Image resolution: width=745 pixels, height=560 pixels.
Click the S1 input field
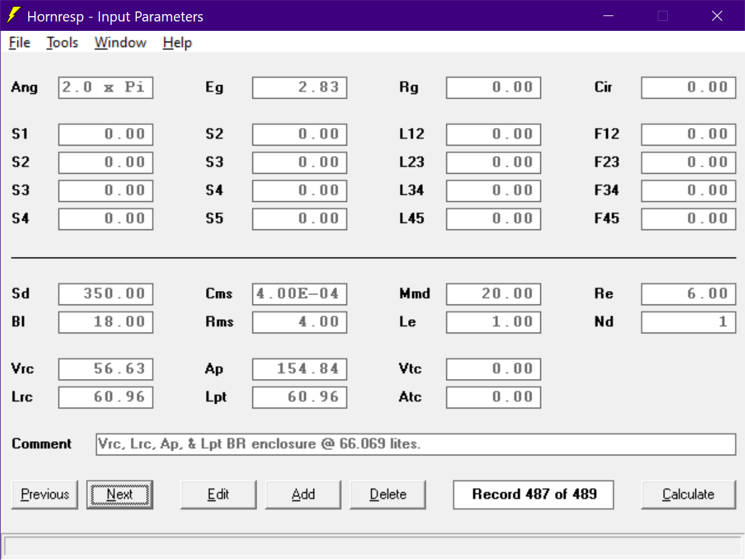click(x=105, y=134)
